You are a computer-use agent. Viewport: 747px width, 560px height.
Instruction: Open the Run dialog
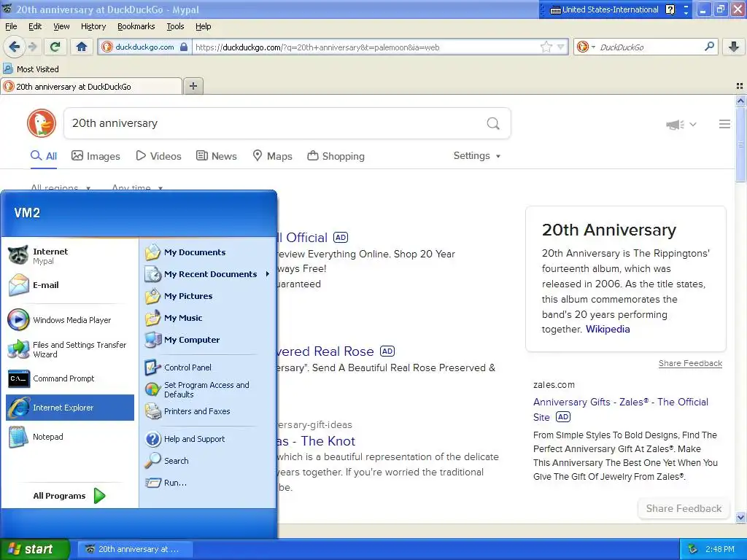point(209,483)
